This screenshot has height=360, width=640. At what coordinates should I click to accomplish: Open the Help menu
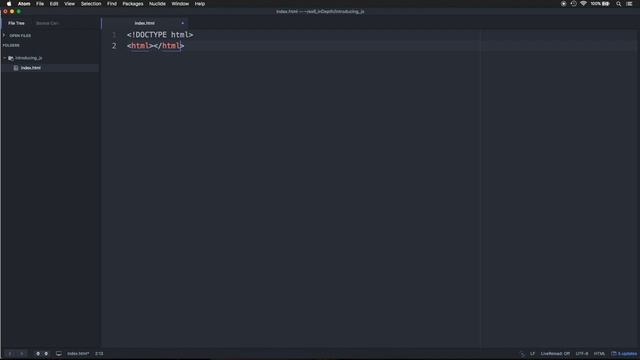pos(200,4)
